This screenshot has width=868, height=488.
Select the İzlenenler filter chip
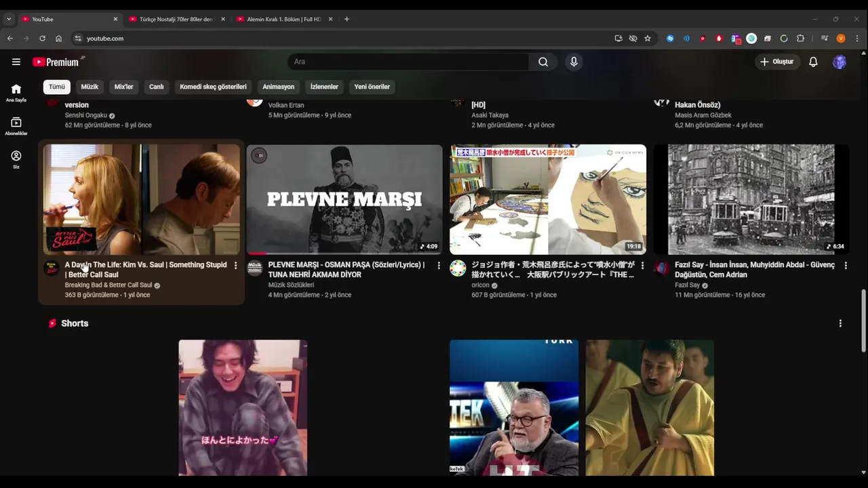(x=324, y=87)
